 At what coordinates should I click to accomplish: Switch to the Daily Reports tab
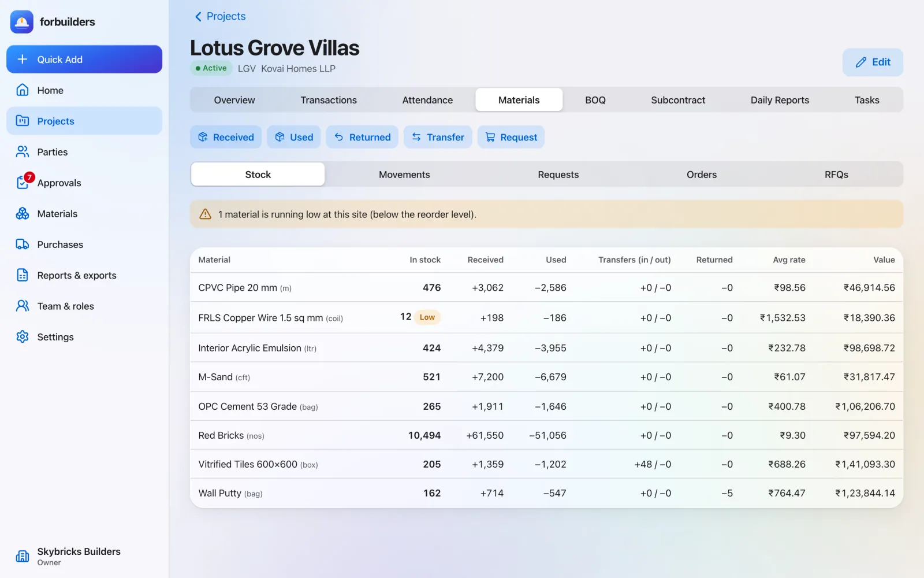coord(780,100)
